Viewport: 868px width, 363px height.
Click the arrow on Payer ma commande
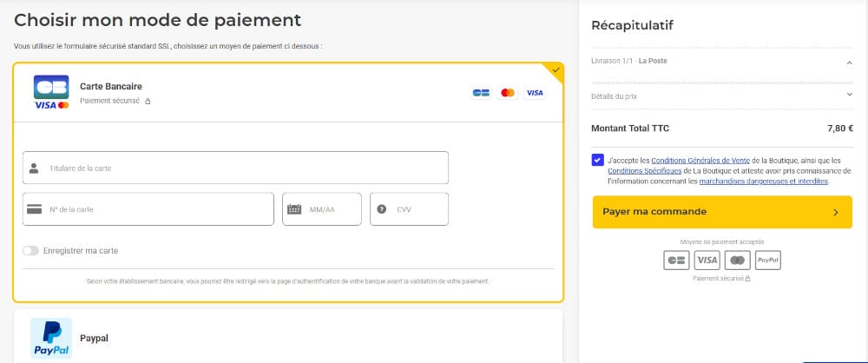click(x=835, y=212)
